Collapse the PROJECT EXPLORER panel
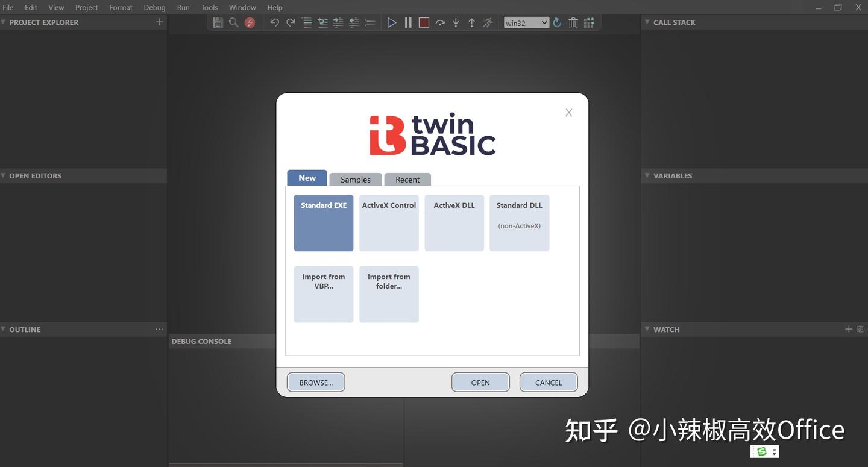 click(5, 22)
